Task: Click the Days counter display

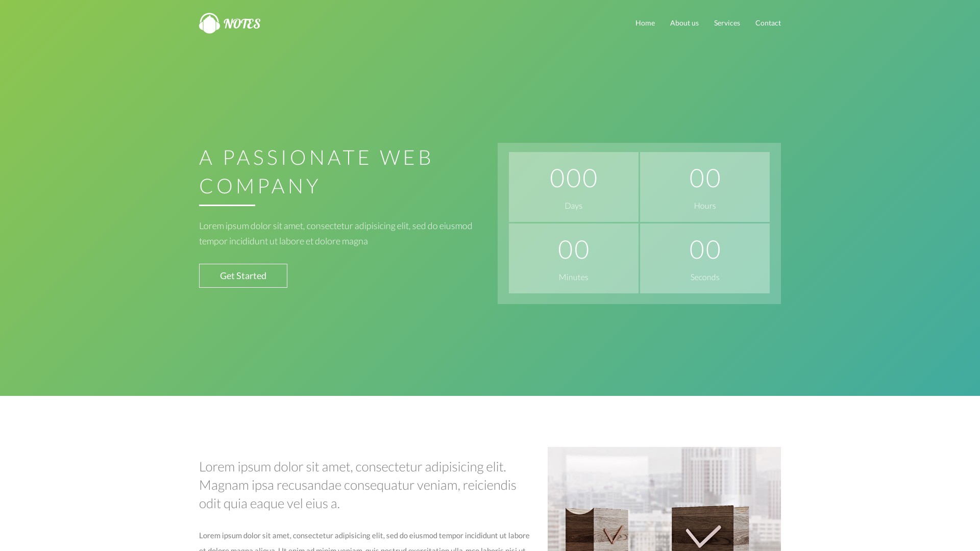Action: tap(574, 187)
